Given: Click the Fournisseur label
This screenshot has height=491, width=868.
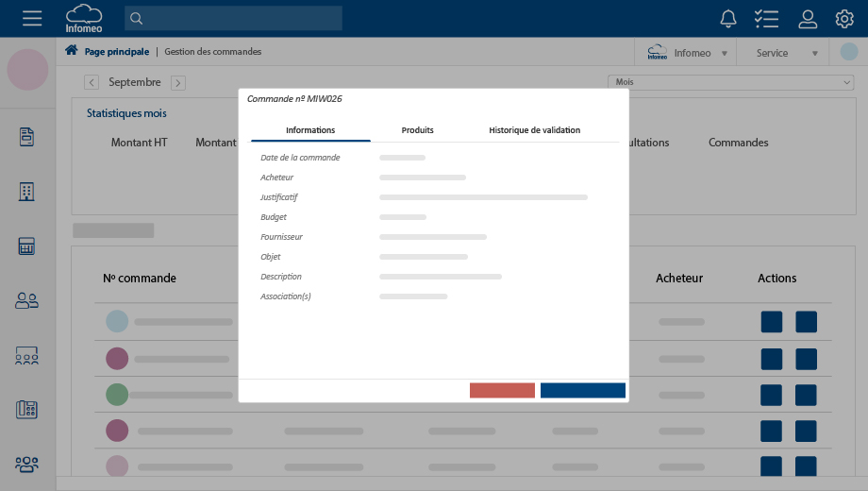Looking at the screenshot, I should tap(281, 237).
